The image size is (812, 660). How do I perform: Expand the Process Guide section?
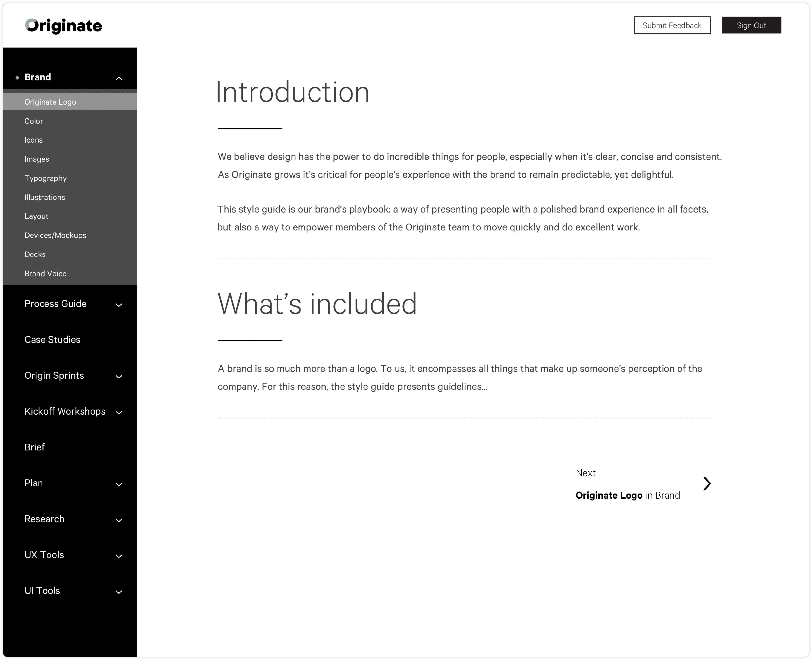(x=119, y=305)
